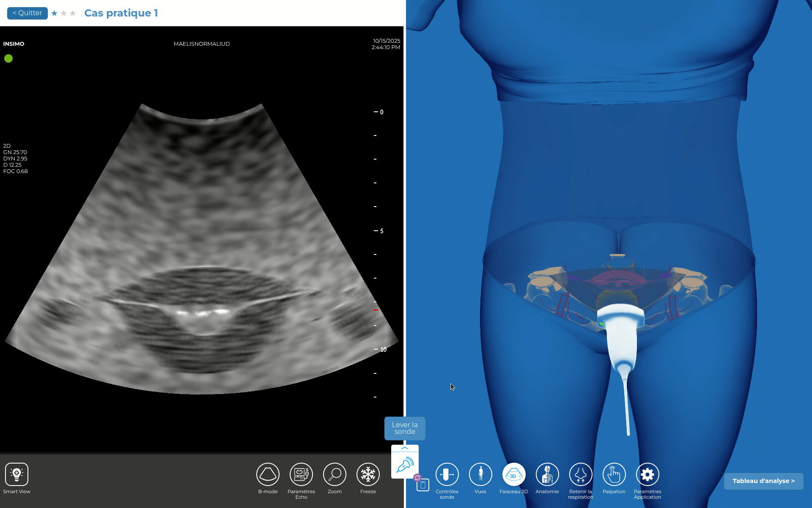Select the B-mode imaging icon

268,475
